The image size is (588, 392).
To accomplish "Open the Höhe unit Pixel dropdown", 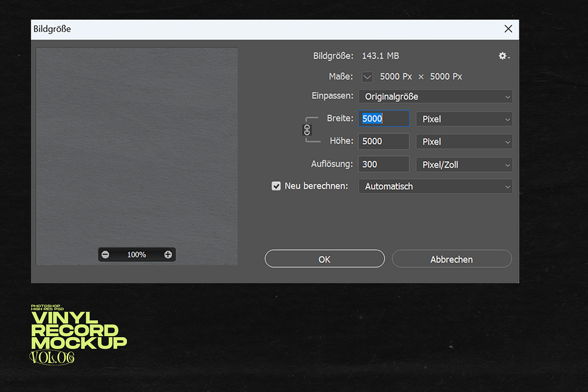I will 464,142.
